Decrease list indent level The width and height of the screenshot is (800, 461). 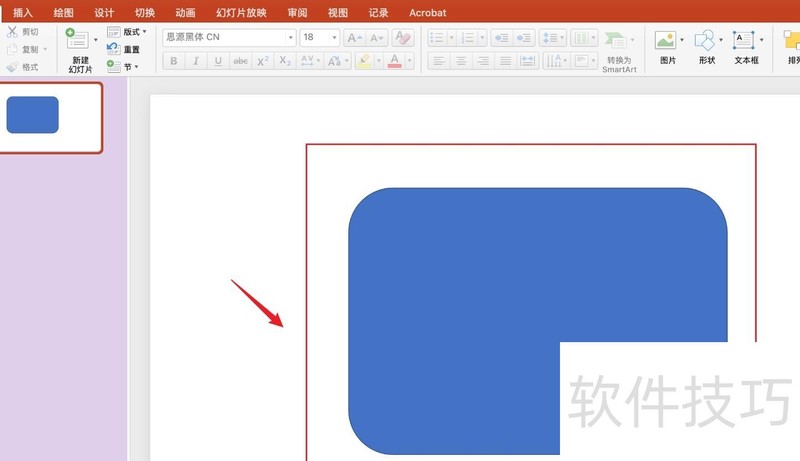[502, 38]
